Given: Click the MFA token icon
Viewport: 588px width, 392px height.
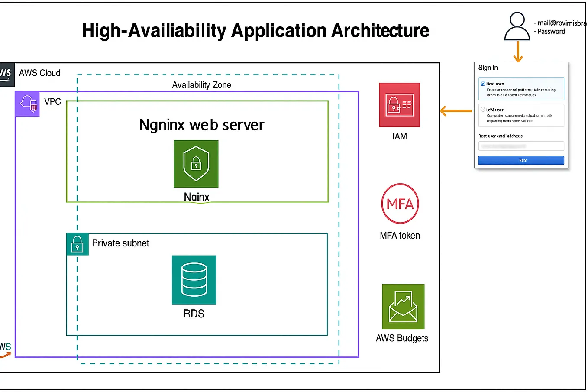Looking at the screenshot, I should [400, 204].
